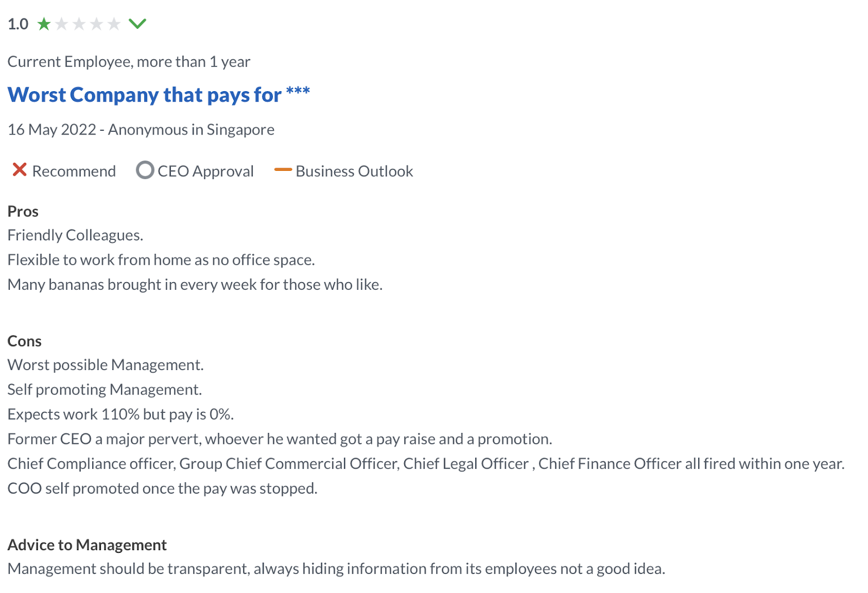Click the Business Outlook label

[354, 171]
